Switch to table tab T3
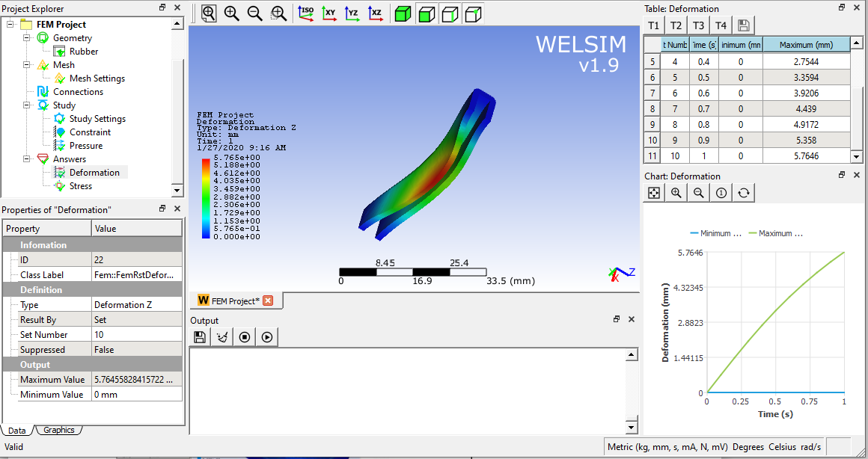Viewport: 868px width, 459px height. pyautogui.click(x=699, y=25)
